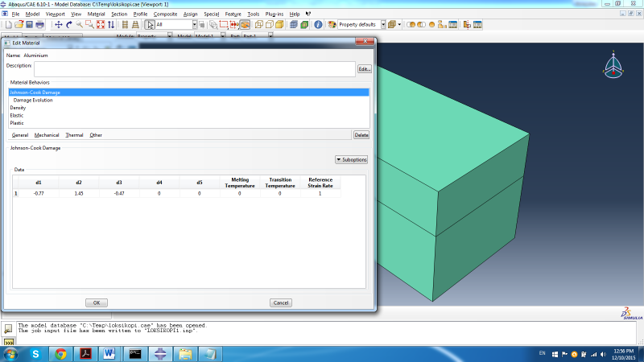Click the d2 cell value 1.45

pyautogui.click(x=79, y=193)
